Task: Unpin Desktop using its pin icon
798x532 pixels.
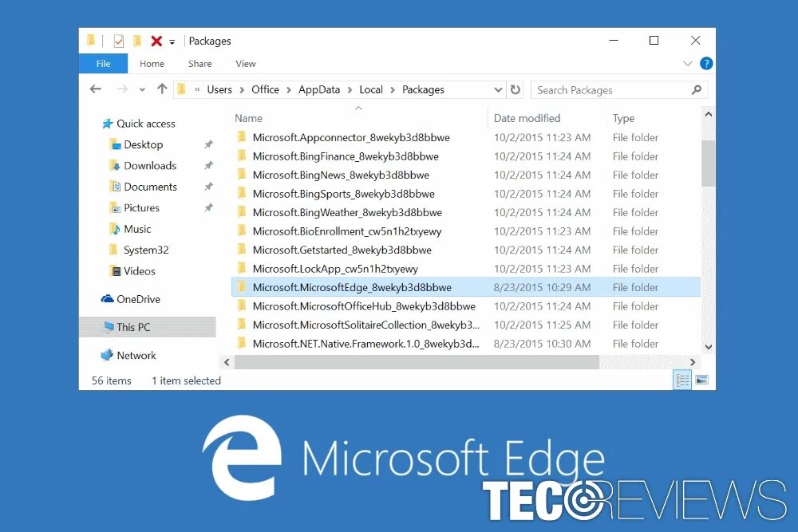Action: (x=208, y=144)
